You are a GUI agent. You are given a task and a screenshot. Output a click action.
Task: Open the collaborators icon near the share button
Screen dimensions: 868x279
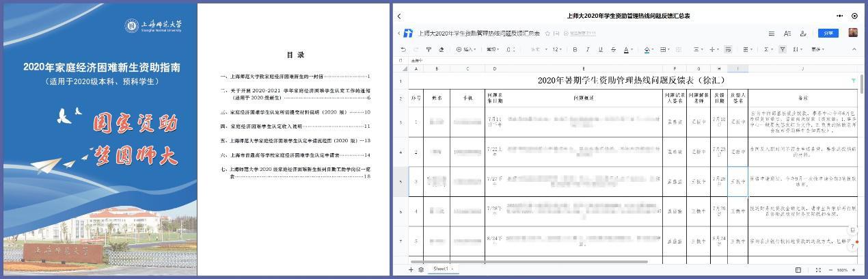pos(803,33)
